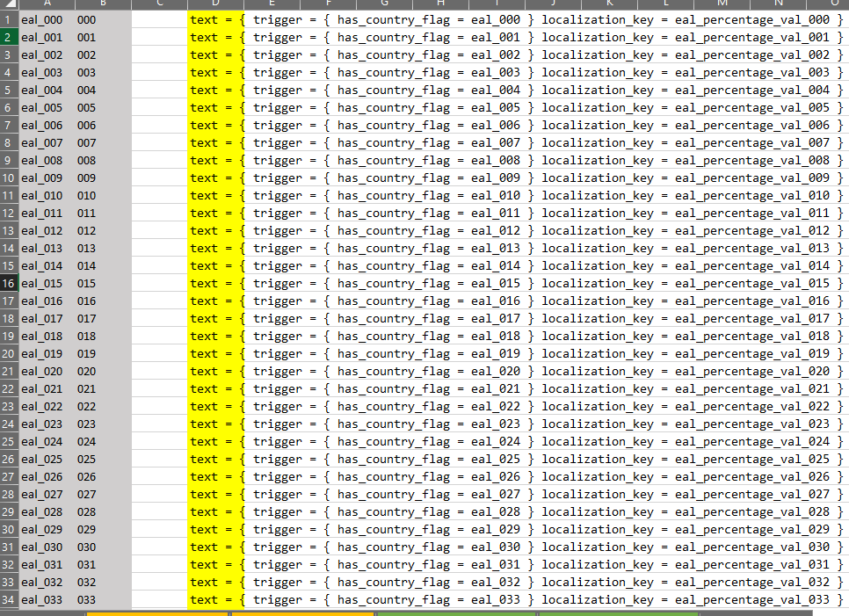Select the row 34 header
The width and height of the screenshot is (849, 616).
click(x=9, y=600)
